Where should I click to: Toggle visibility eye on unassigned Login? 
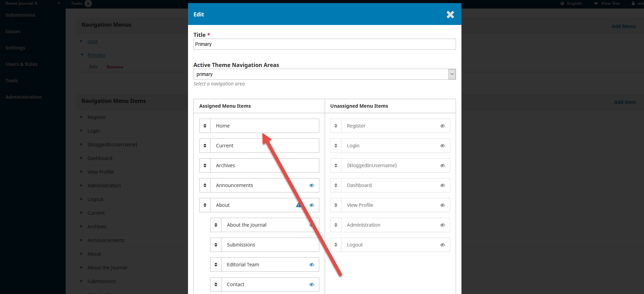tap(443, 146)
